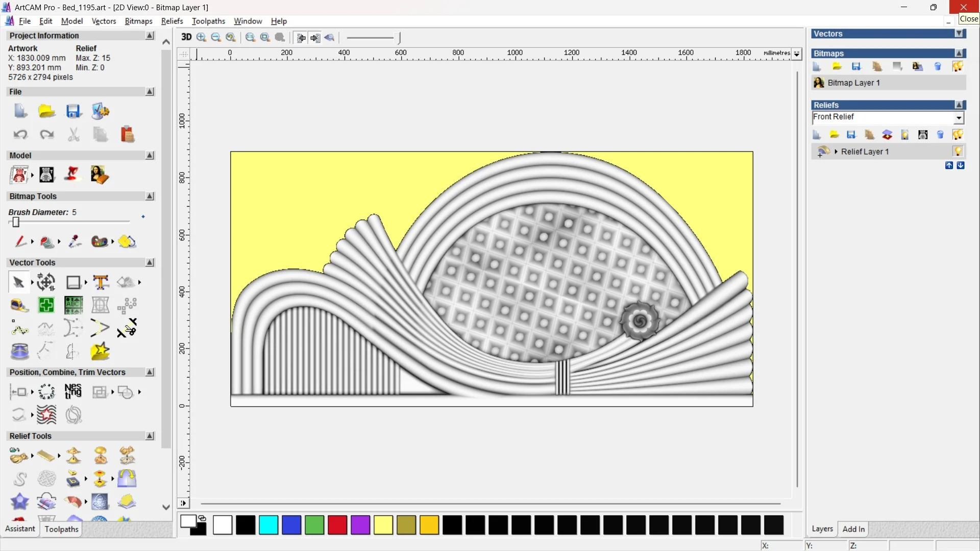Switch to 3D view button

[186, 37]
